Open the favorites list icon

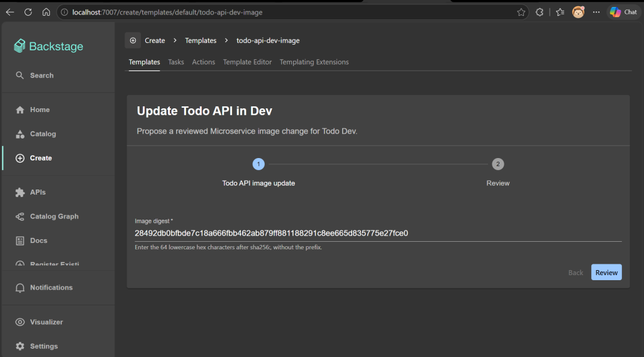[560, 13]
